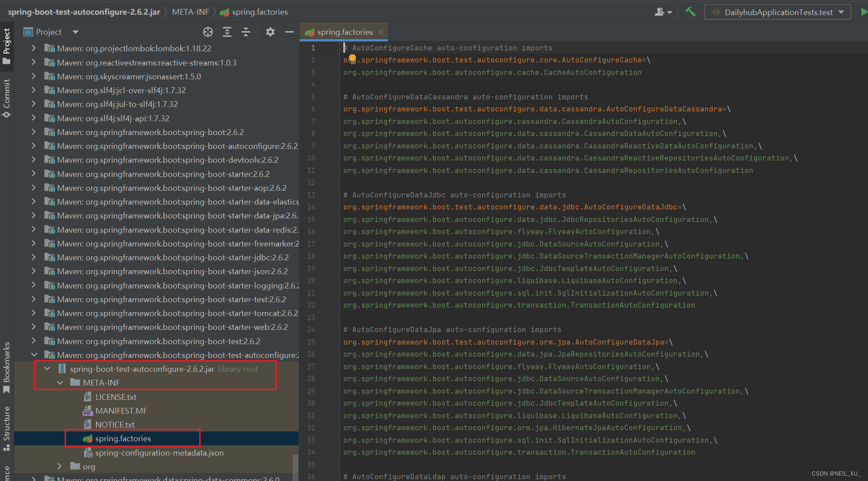Hide the Project panel with minus icon
The width and height of the screenshot is (868, 481).
[289, 32]
